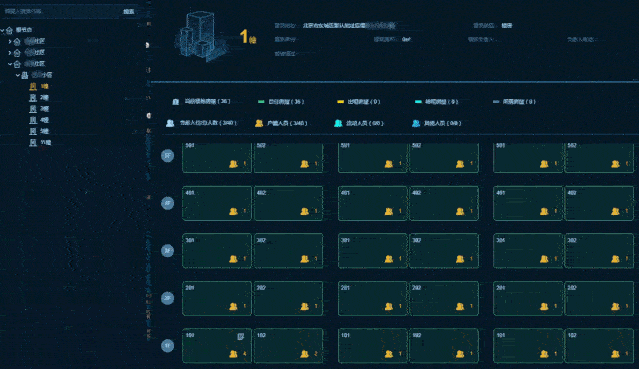Click the 北京市 building address text
639x369 pixels.
(x=349, y=25)
